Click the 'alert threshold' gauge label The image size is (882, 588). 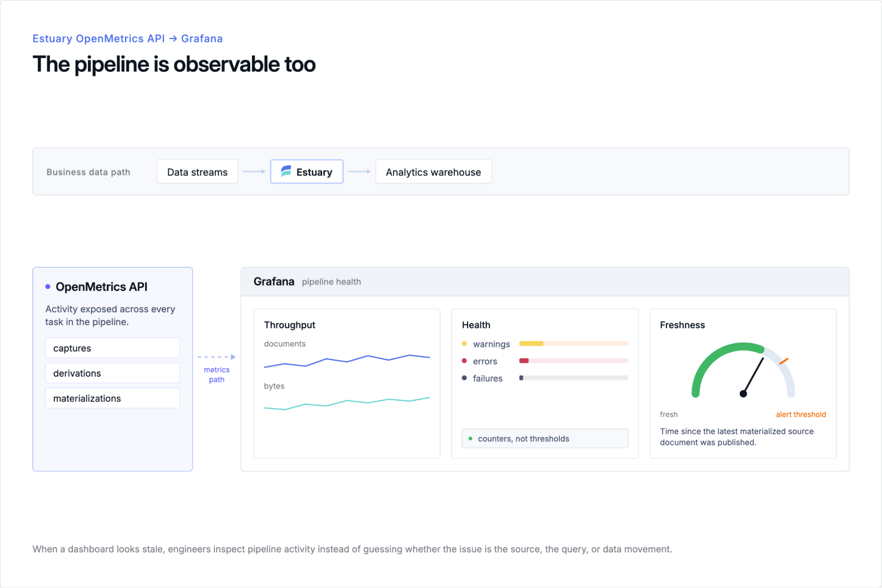801,415
